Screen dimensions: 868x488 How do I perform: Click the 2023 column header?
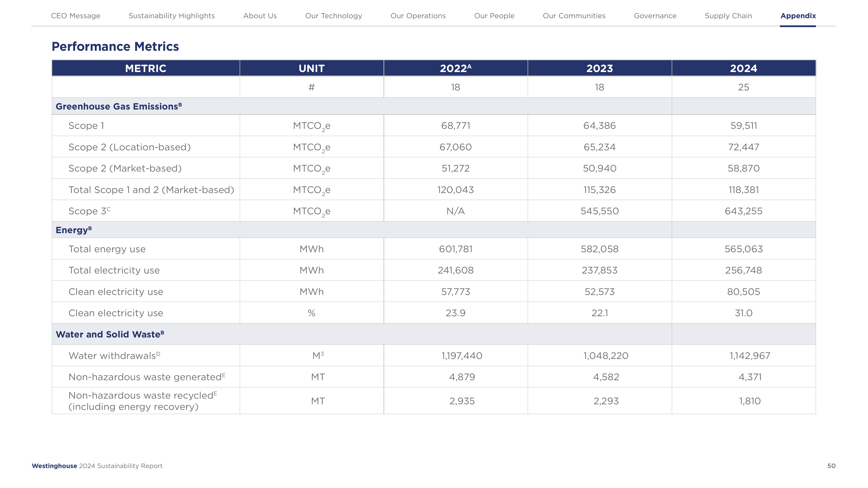(599, 68)
